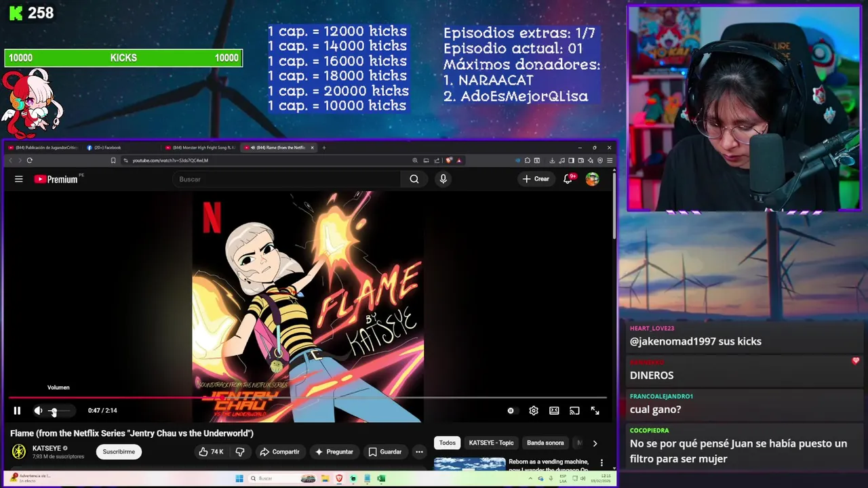Go to YouTube Premium home logo

tap(58, 179)
